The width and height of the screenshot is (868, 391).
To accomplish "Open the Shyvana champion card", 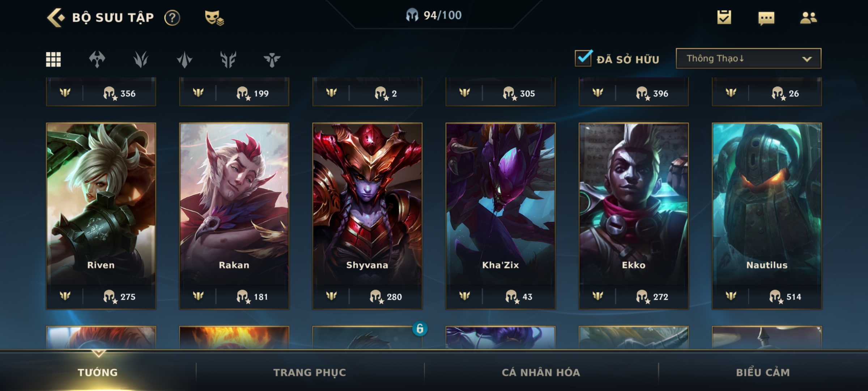I will (367, 216).
